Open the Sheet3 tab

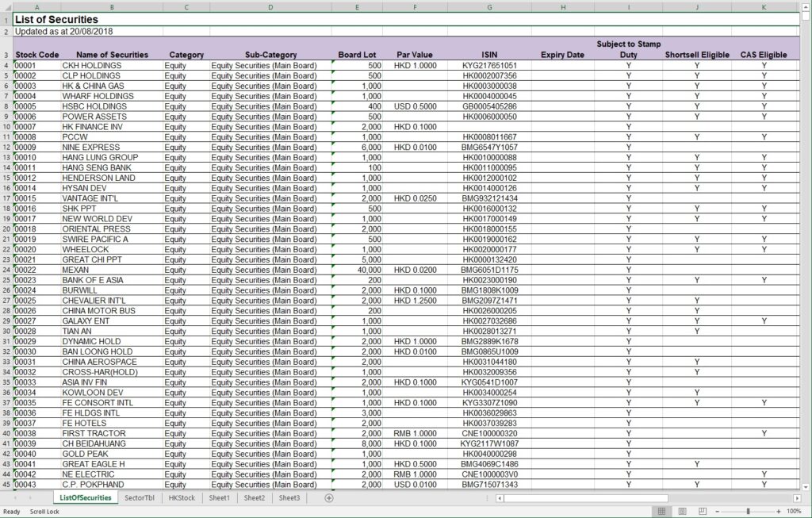tap(289, 498)
